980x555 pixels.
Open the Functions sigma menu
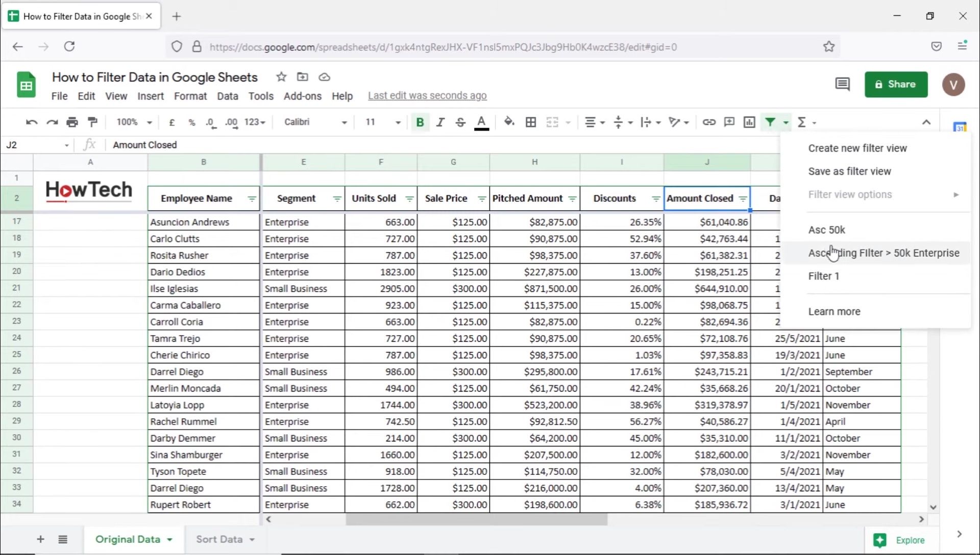(x=806, y=122)
